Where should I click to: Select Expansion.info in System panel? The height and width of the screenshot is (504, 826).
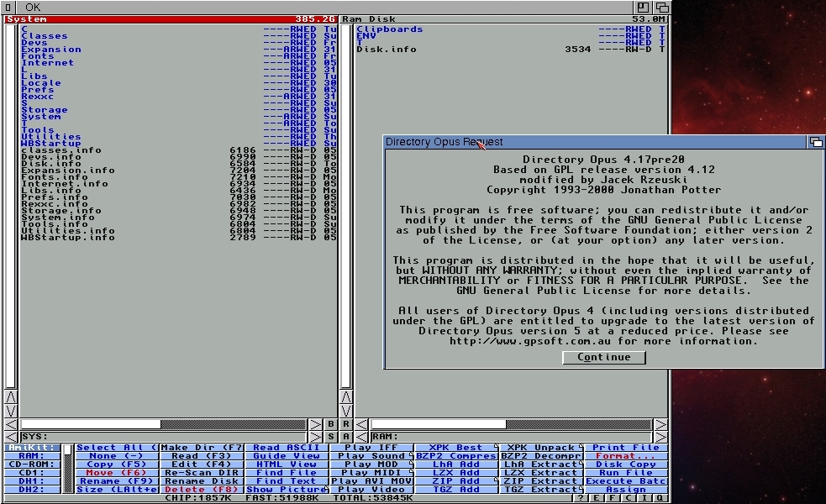click(178, 171)
